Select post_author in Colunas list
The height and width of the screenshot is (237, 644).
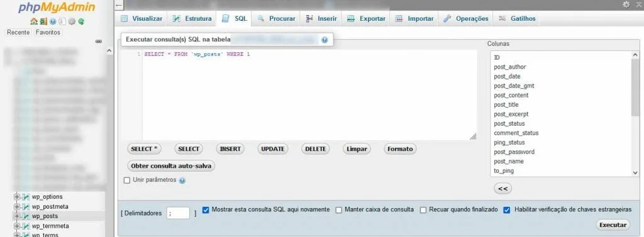click(x=509, y=67)
